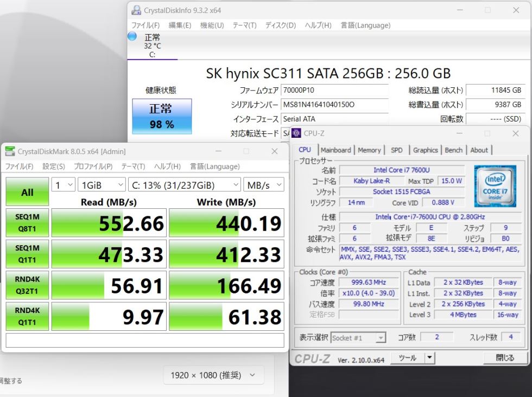Open the 1920 × 1080 (推奨) resolution dropdown
The image size is (532, 397).
click(x=213, y=375)
